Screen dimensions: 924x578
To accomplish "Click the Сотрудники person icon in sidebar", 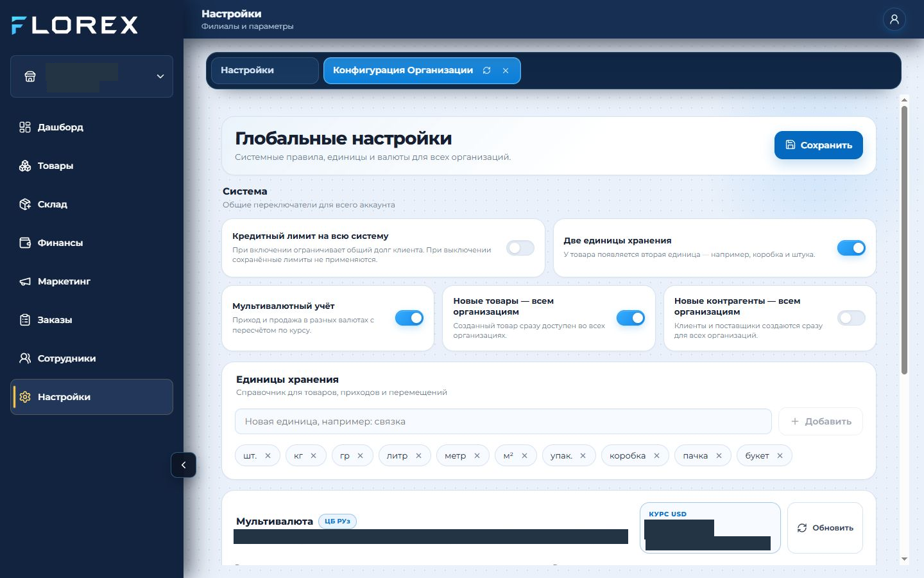I will point(25,358).
